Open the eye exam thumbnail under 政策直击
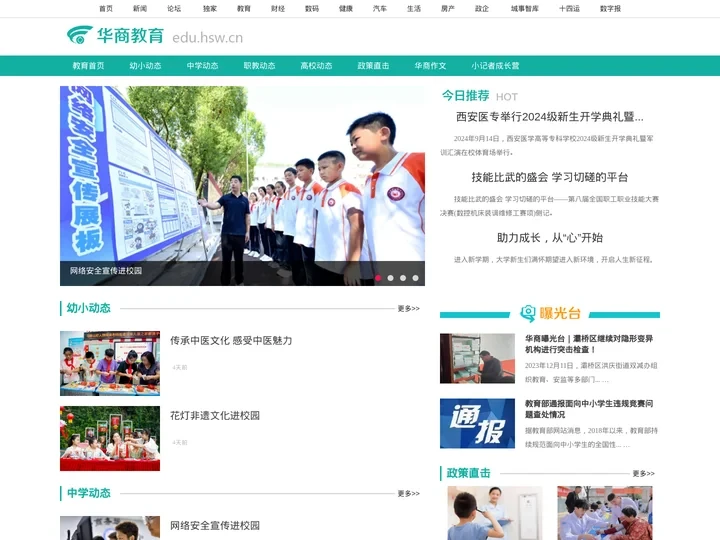 [x=495, y=513]
